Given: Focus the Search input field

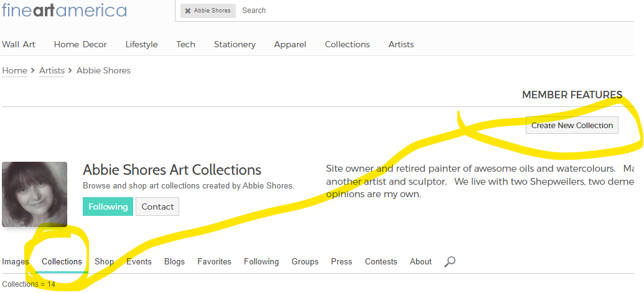Looking at the screenshot, I should (436, 11).
